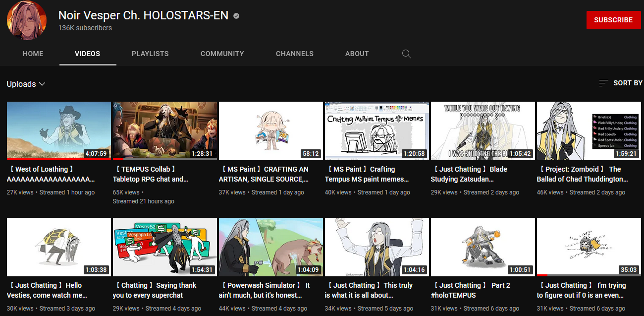Open the TEMPUS Collab Tabletop RPG title
The image size is (644, 316).
coord(151,174)
